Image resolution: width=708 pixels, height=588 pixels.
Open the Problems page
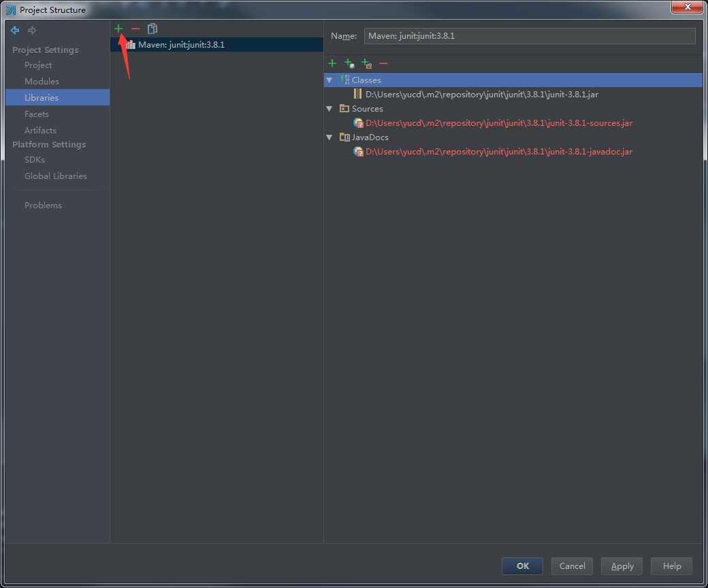tap(43, 206)
